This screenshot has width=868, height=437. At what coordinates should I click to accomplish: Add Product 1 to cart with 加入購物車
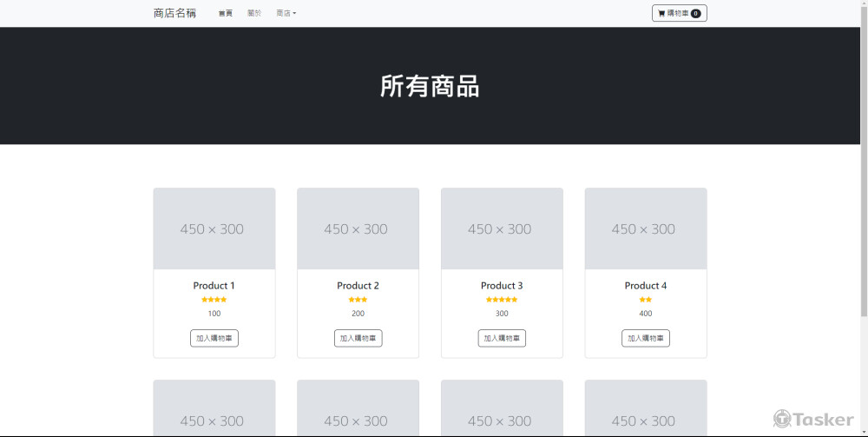click(x=214, y=338)
